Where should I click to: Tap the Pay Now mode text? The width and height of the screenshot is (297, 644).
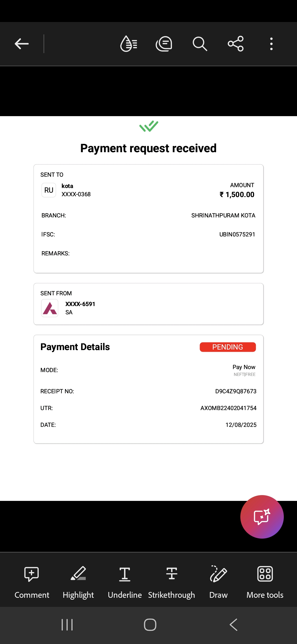pyautogui.click(x=244, y=367)
